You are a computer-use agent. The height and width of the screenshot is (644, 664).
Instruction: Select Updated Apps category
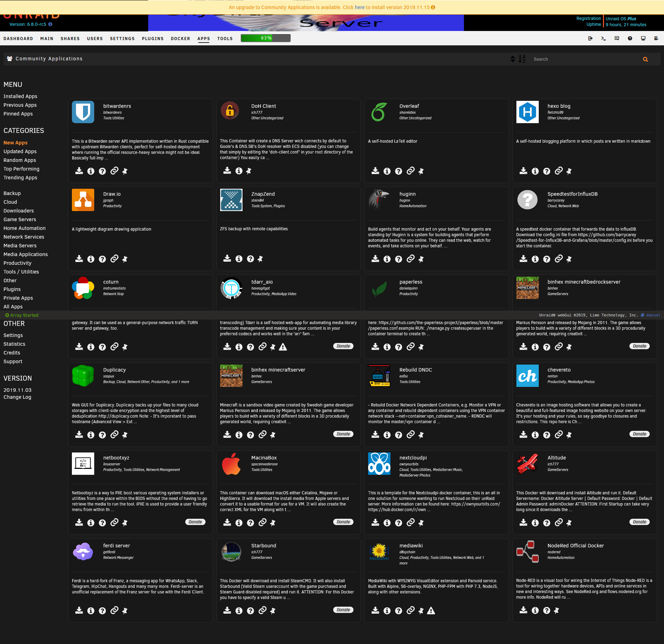(20, 151)
